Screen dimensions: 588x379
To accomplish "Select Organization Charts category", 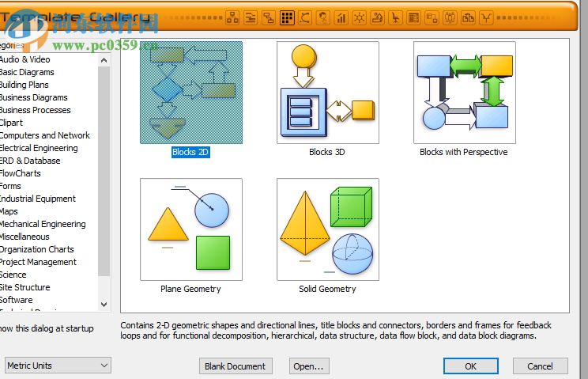I will point(36,249).
